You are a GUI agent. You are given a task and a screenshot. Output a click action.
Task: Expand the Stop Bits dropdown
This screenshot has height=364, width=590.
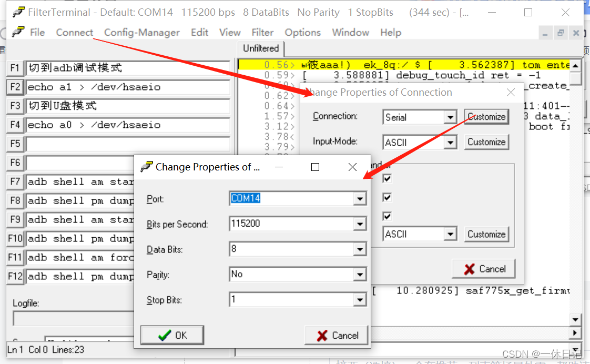click(360, 300)
